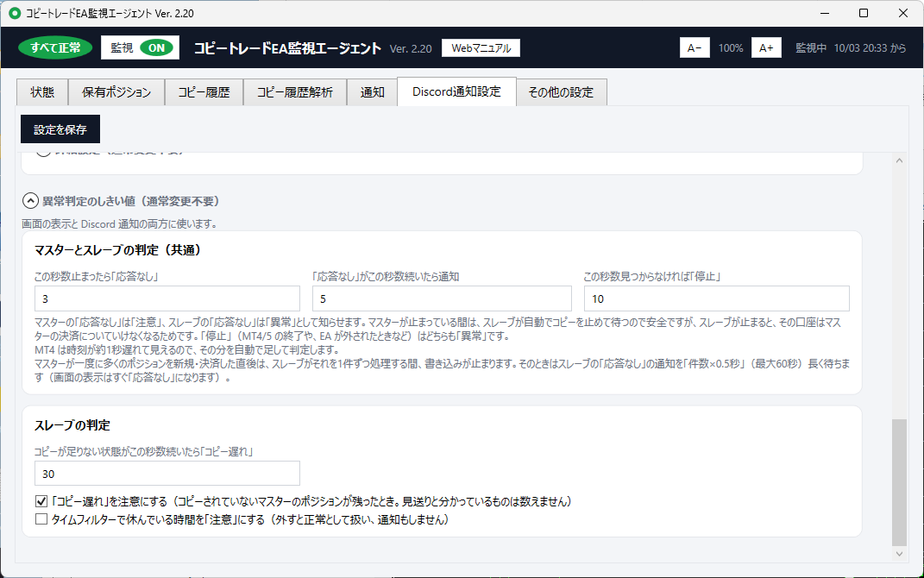The image size is (924, 578).
Task: Collapse the 異常判定のしきい値 section chevron
Action: coord(31,201)
